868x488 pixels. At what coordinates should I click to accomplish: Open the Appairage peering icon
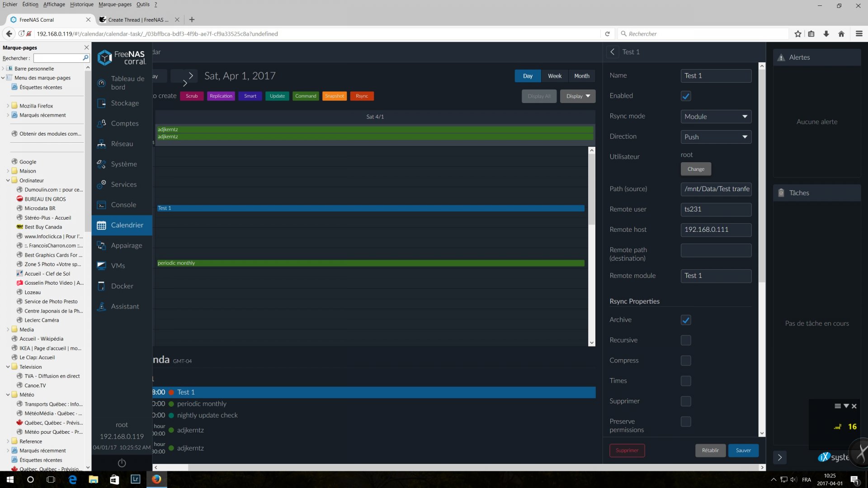(x=102, y=245)
